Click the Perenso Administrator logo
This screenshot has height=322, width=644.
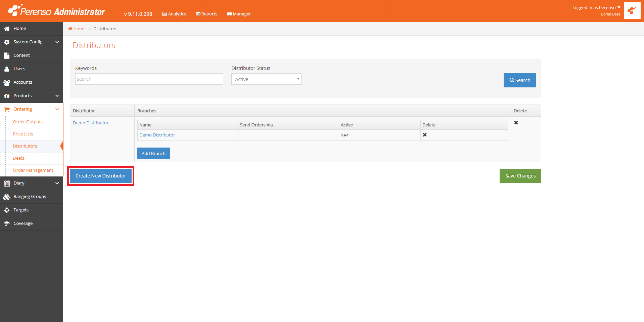click(56, 11)
